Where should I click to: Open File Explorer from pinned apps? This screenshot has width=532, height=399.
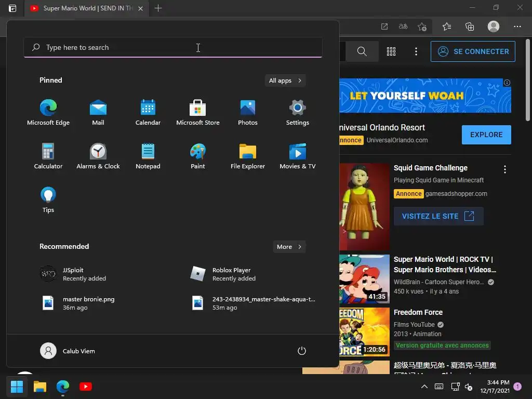pyautogui.click(x=248, y=156)
